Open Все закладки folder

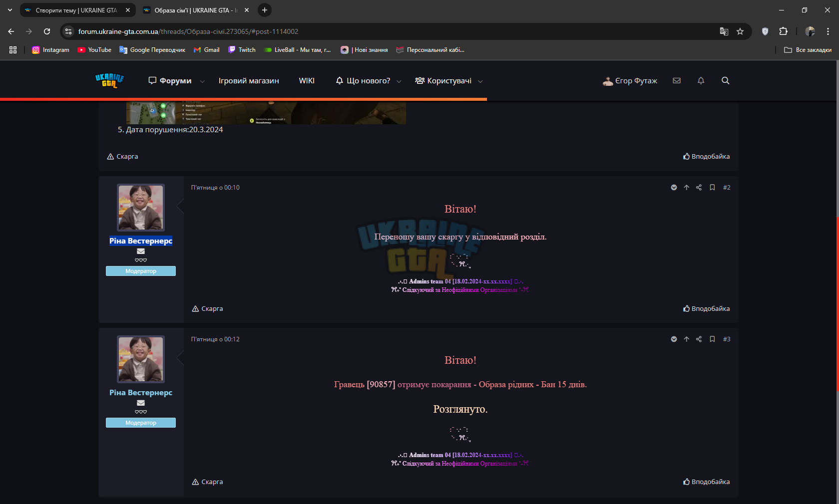pyautogui.click(x=808, y=50)
